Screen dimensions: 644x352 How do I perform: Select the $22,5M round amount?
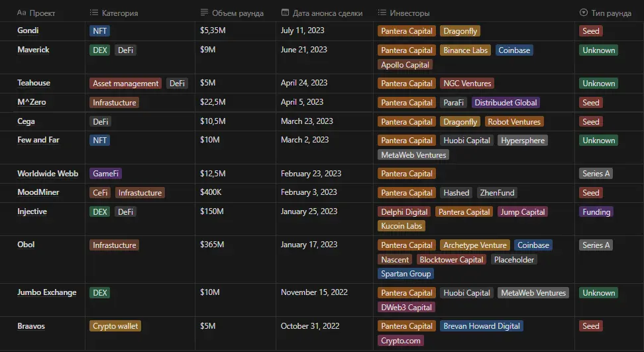click(x=213, y=102)
